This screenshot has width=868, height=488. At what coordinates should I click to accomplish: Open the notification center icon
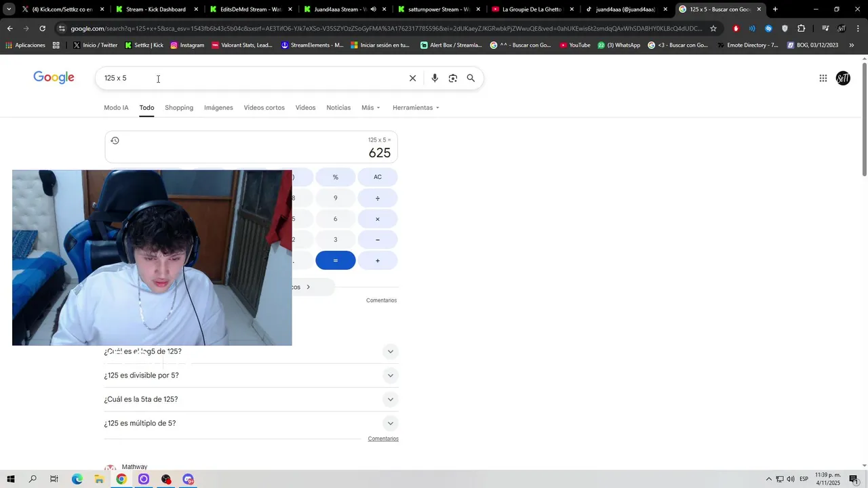point(854,479)
